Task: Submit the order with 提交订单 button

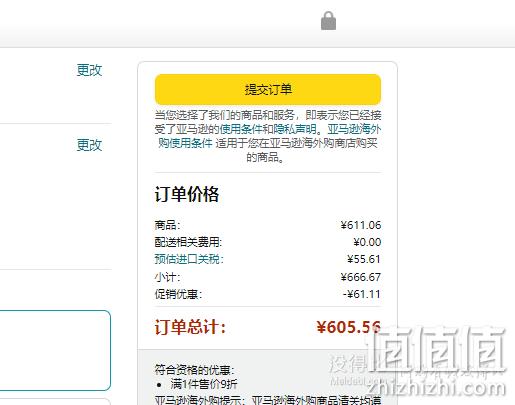Action: 268,89
